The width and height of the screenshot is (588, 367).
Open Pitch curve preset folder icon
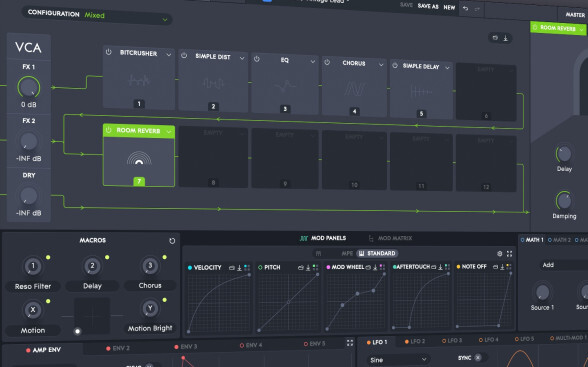point(300,267)
